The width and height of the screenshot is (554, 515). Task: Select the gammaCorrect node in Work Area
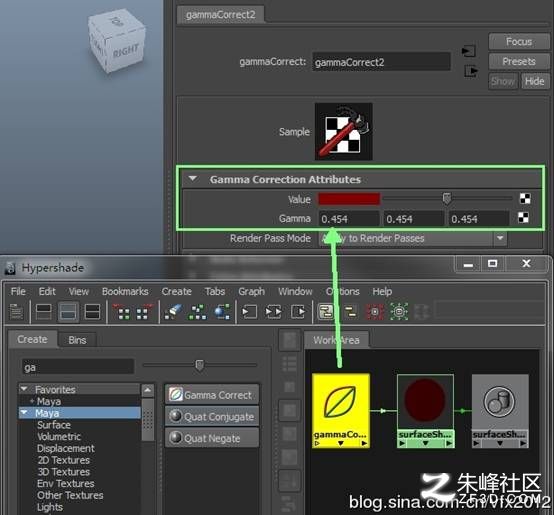(341, 410)
